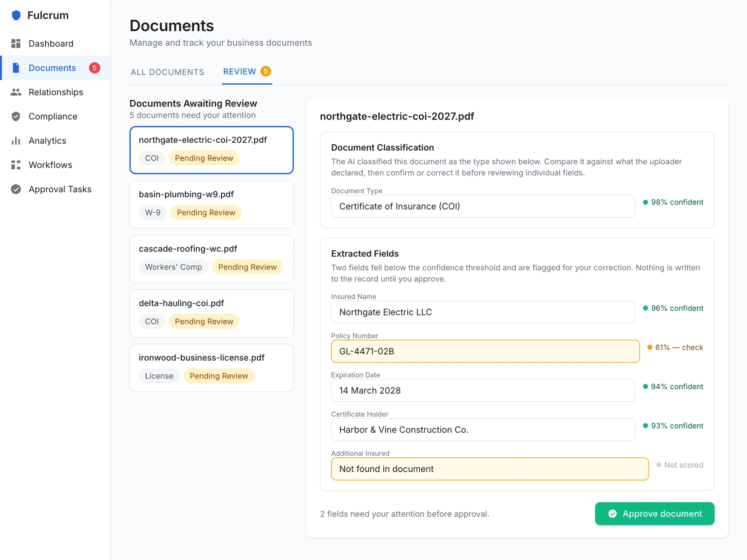The width and height of the screenshot is (747, 560).
Task: Open the Dashboard menu item
Action: coord(56,43)
